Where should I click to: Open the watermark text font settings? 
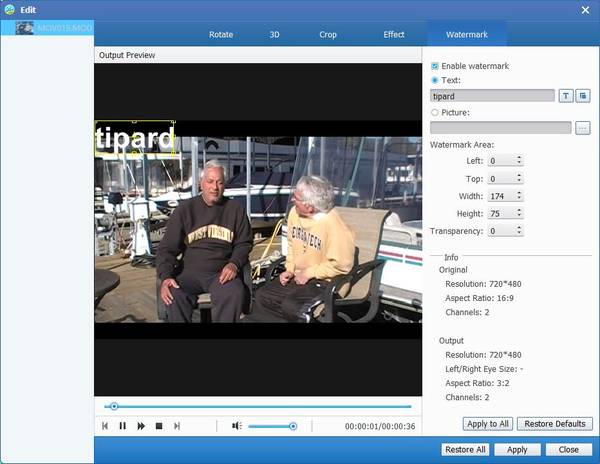coord(565,96)
